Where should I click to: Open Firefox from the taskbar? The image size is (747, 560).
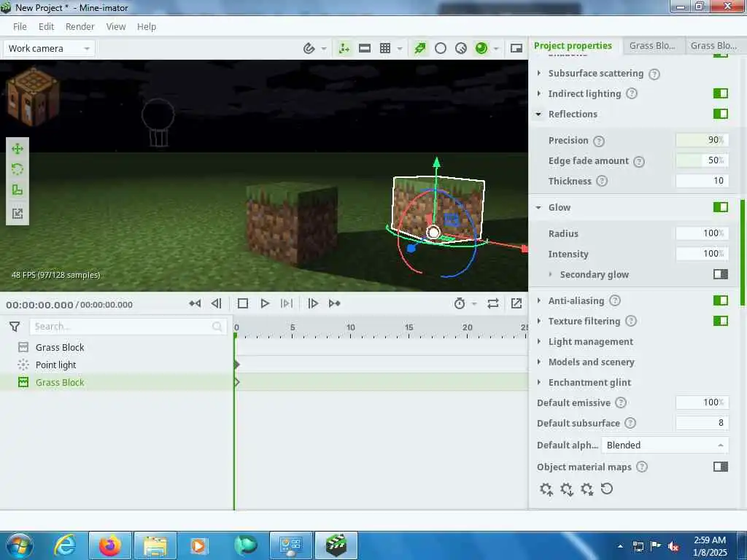pyautogui.click(x=110, y=545)
